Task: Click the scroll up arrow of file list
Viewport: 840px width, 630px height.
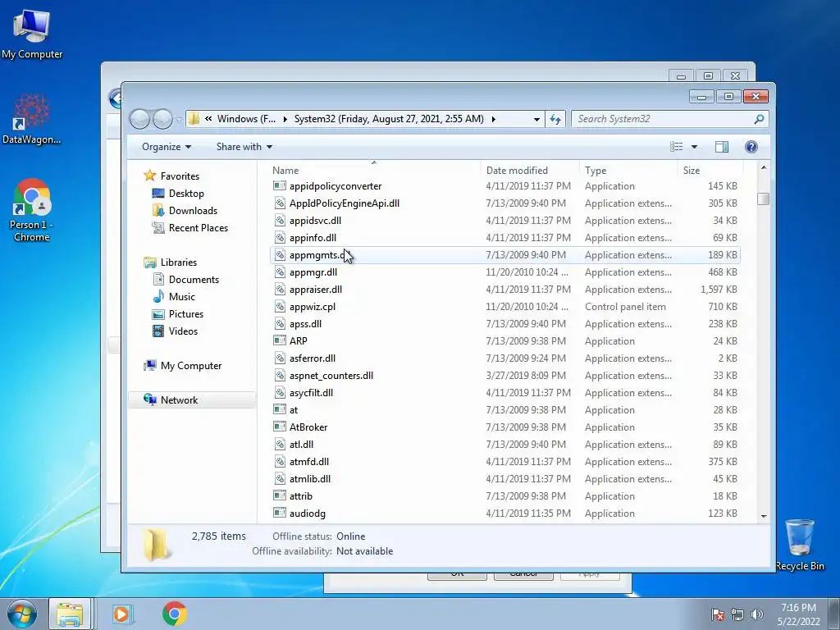Action: click(764, 167)
